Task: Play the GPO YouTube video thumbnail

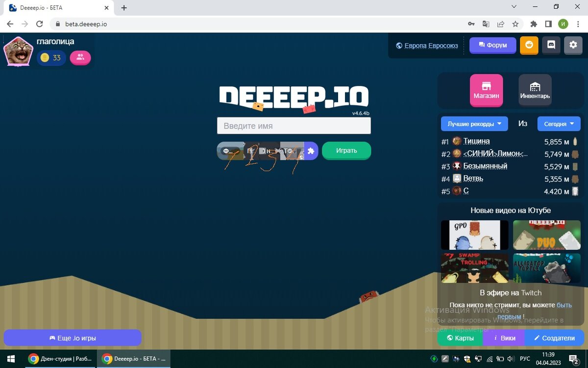Action: 474,235
